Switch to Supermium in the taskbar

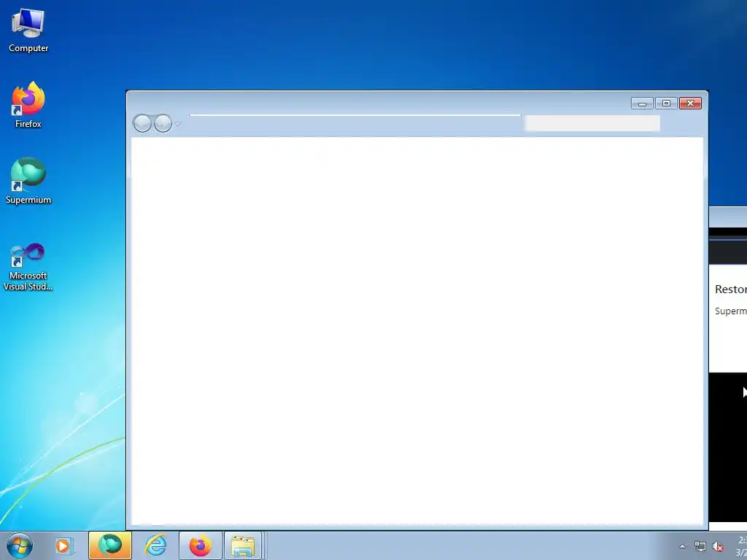pos(109,545)
